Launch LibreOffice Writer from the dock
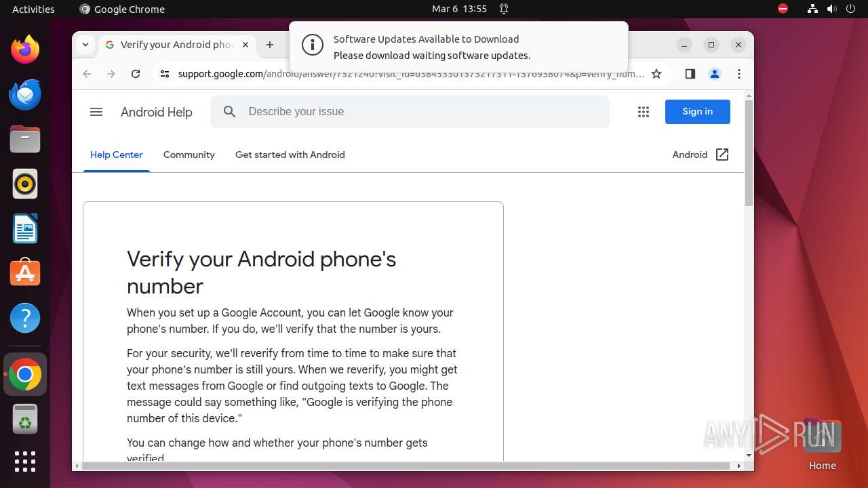Screen dimensions: 868x488 [25, 228]
